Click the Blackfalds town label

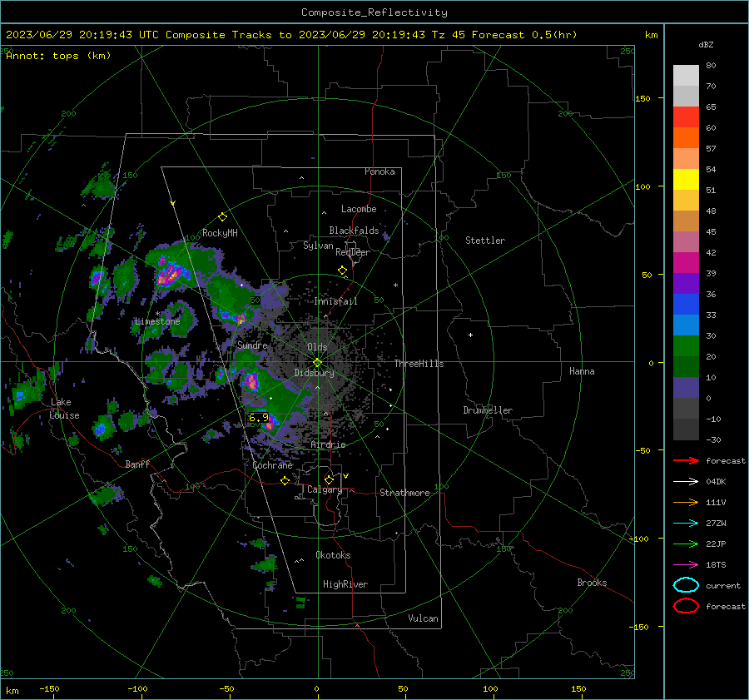[354, 231]
